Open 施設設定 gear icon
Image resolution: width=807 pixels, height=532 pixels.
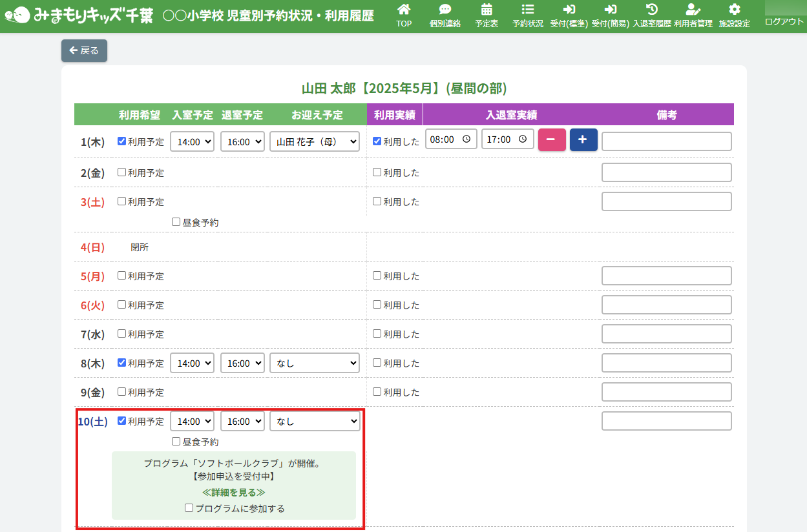(735, 10)
